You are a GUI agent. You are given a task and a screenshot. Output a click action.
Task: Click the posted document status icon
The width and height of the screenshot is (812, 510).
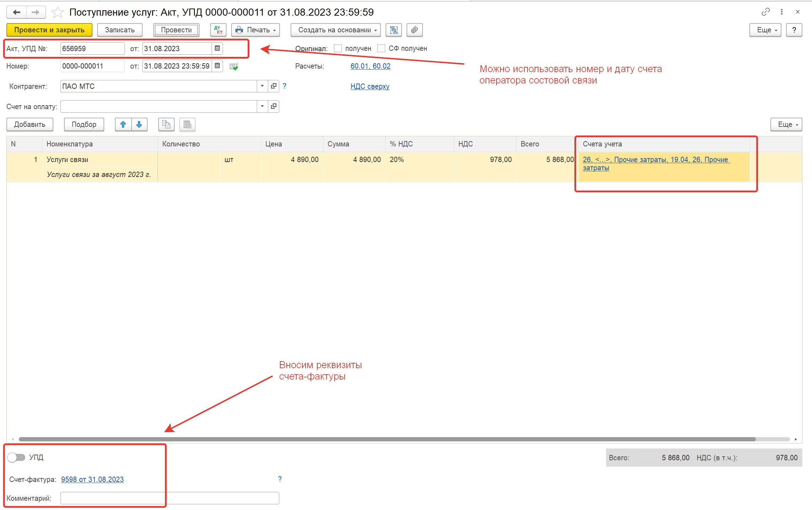[234, 66]
